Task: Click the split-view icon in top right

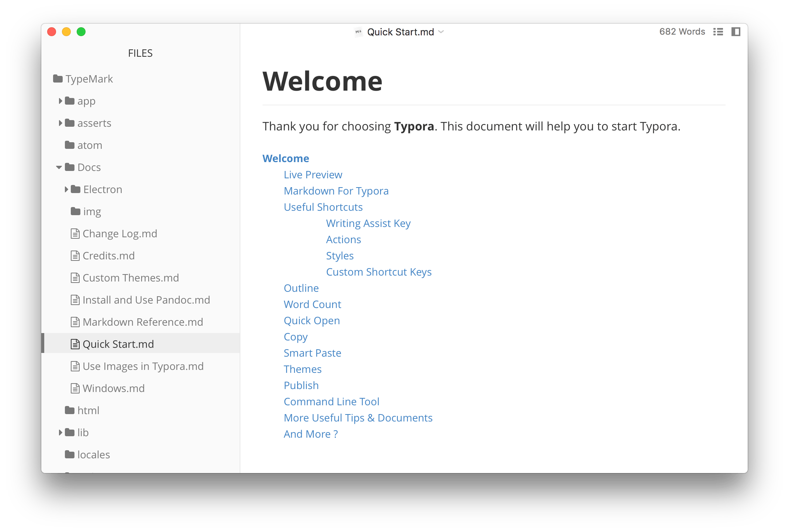Action: point(737,31)
